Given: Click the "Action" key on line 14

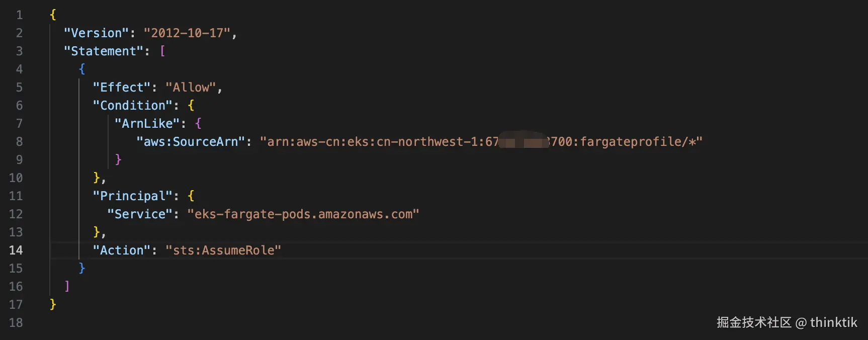Looking at the screenshot, I should click(122, 250).
